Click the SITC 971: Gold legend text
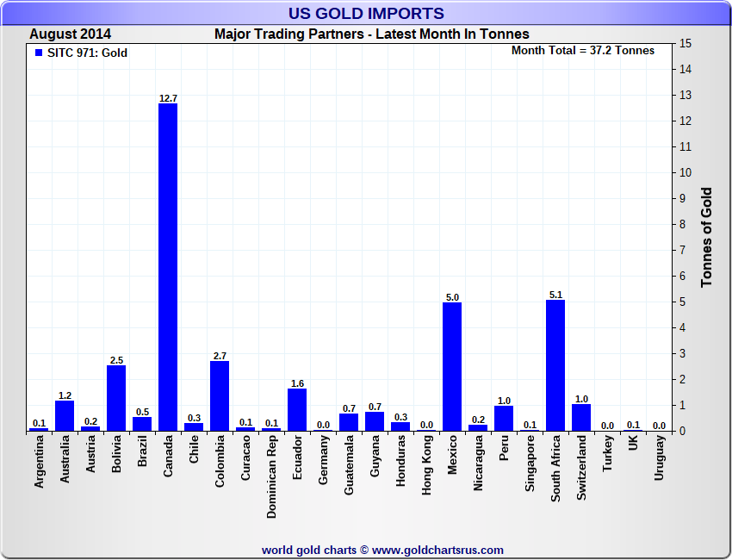This screenshot has width=732, height=560. [87, 53]
